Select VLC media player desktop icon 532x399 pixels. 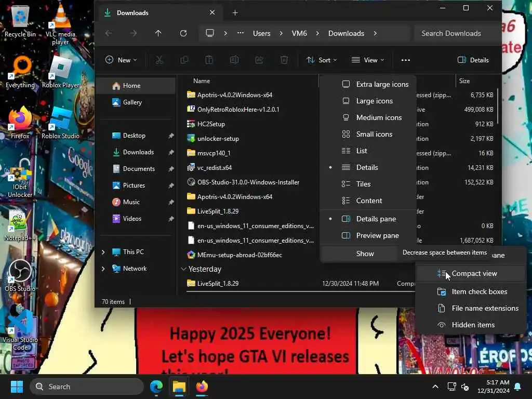tap(60, 24)
